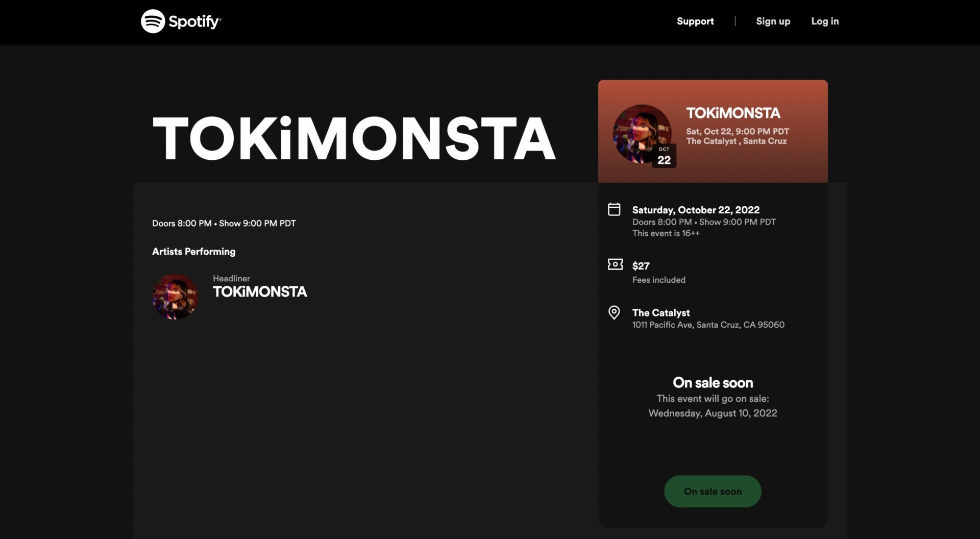980x539 pixels.
Task: Click the Spotify wordmark in the header
Action: coord(194,21)
